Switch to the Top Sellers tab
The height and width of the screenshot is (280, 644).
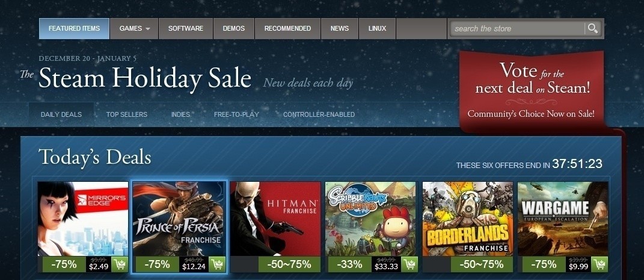(126, 114)
